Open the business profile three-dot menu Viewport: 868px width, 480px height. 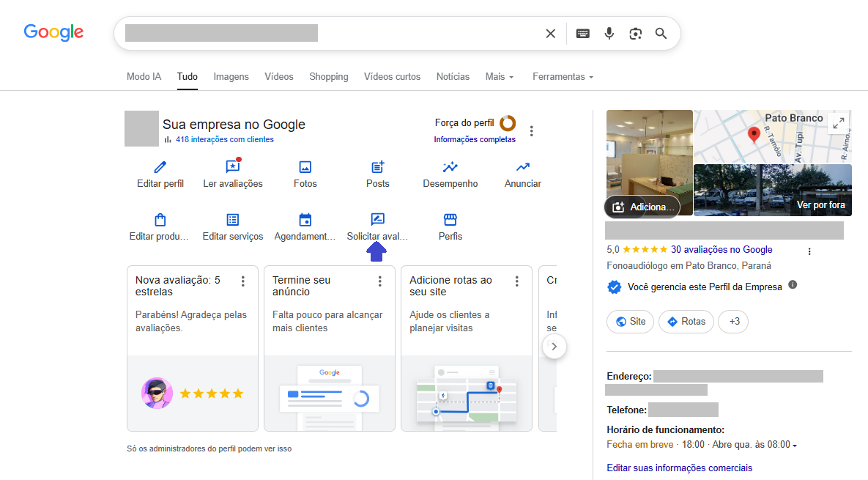pos(532,131)
